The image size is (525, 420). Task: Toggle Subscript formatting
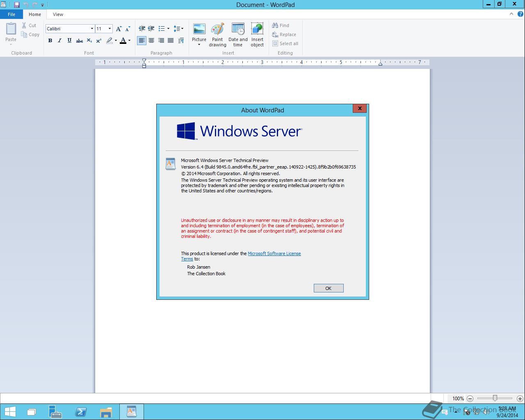click(x=89, y=41)
